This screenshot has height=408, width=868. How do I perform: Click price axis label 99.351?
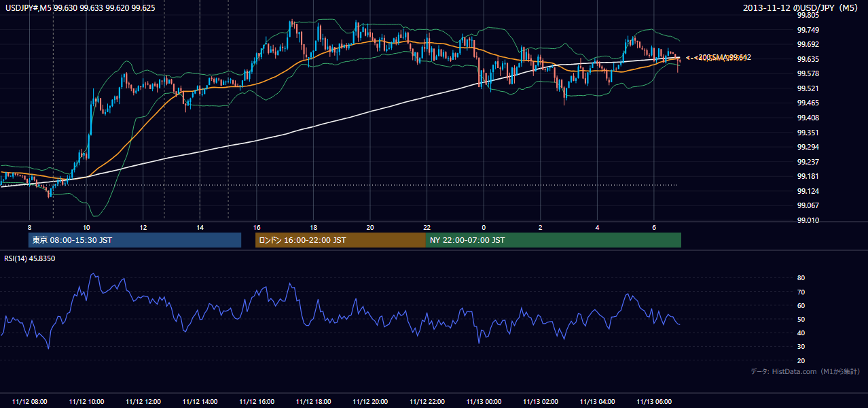pyautogui.click(x=808, y=133)
